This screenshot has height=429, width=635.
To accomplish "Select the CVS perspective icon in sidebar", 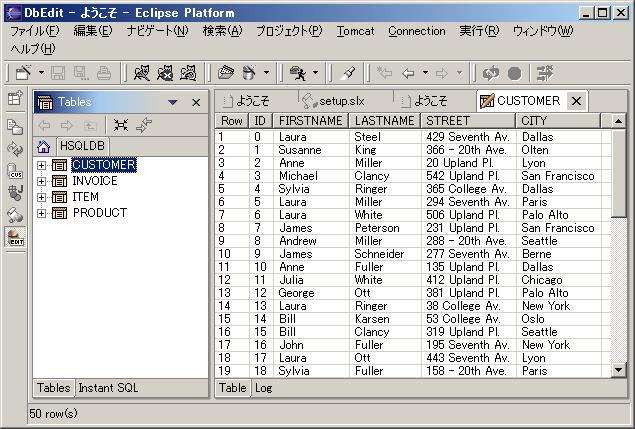I will pos(15,171).
